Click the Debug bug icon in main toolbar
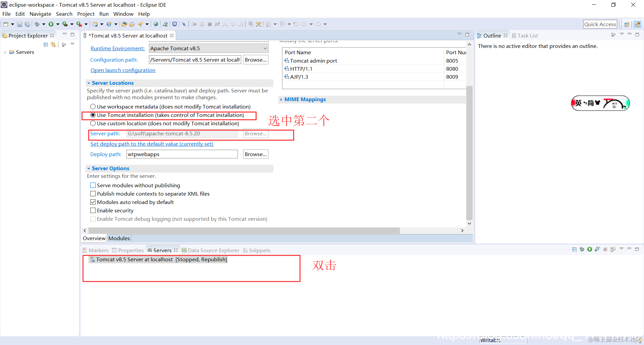The height and width of the screenshot is (345, 644). click(37, 24)
